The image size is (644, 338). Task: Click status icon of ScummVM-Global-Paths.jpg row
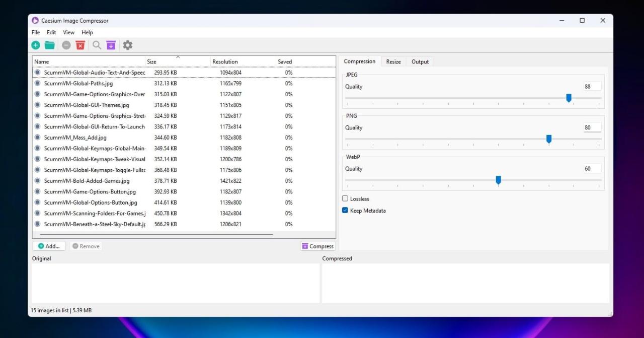click(x=37, y=84)
